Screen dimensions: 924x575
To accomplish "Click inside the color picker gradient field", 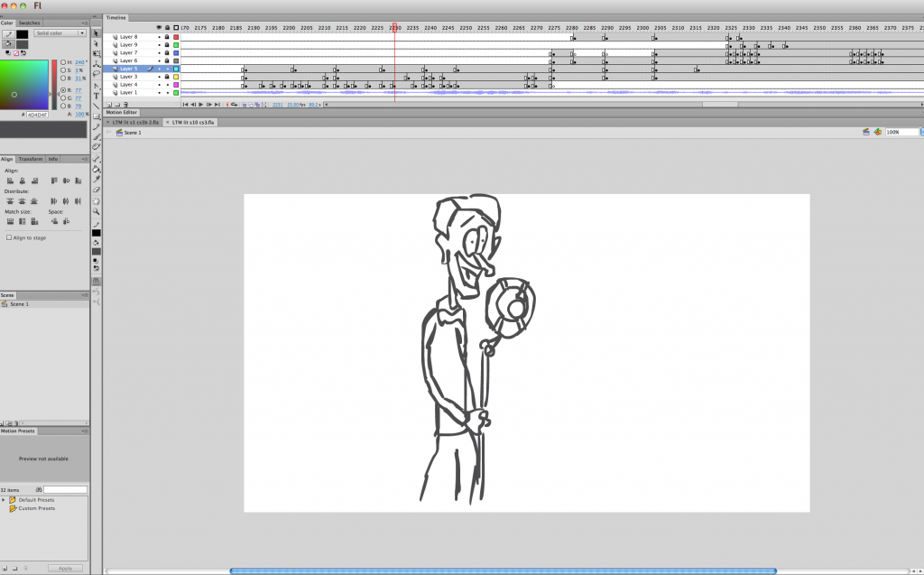I will click(23, 86).
